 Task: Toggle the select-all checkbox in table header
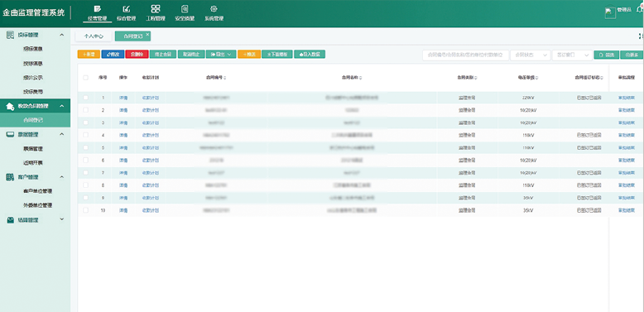[86, 78]
